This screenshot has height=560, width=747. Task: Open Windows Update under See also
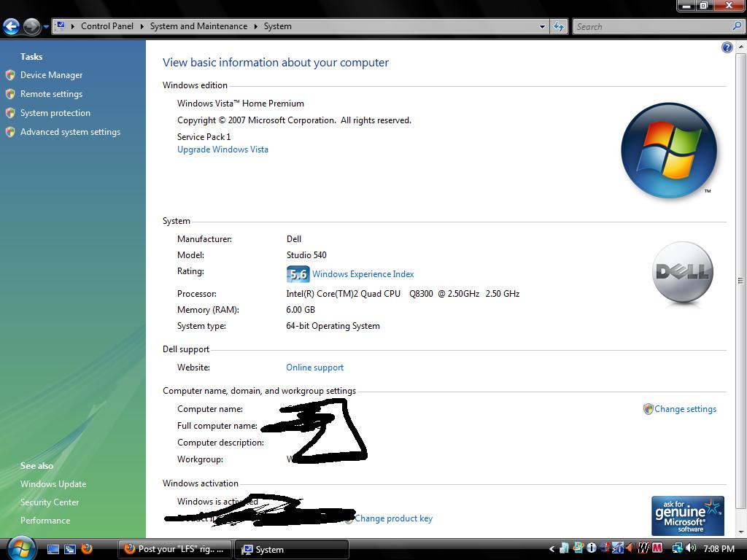tap(53, 484)
